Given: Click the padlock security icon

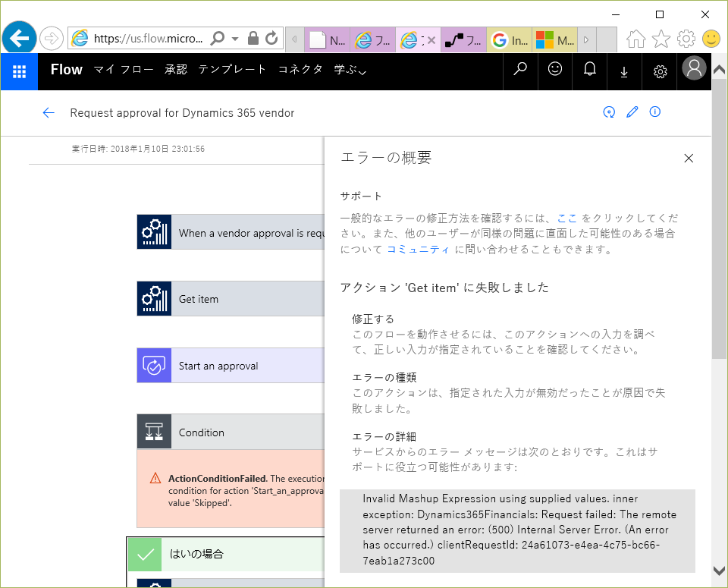Looking at the screenshot, I should click(253, 38).
